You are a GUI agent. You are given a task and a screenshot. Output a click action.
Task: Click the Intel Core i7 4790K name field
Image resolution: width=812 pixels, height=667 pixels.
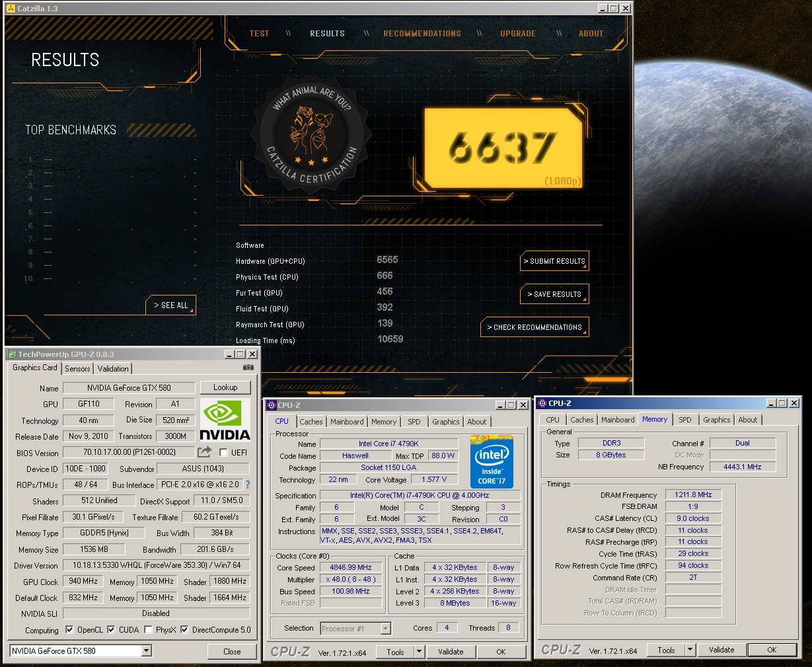pyautogui.click(x=388, y=444)
